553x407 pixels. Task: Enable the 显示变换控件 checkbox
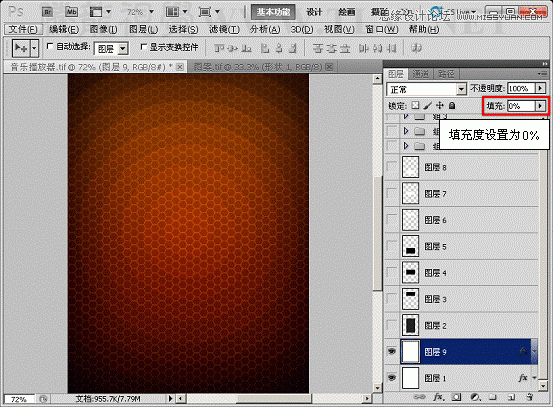[x=143, y=47]
